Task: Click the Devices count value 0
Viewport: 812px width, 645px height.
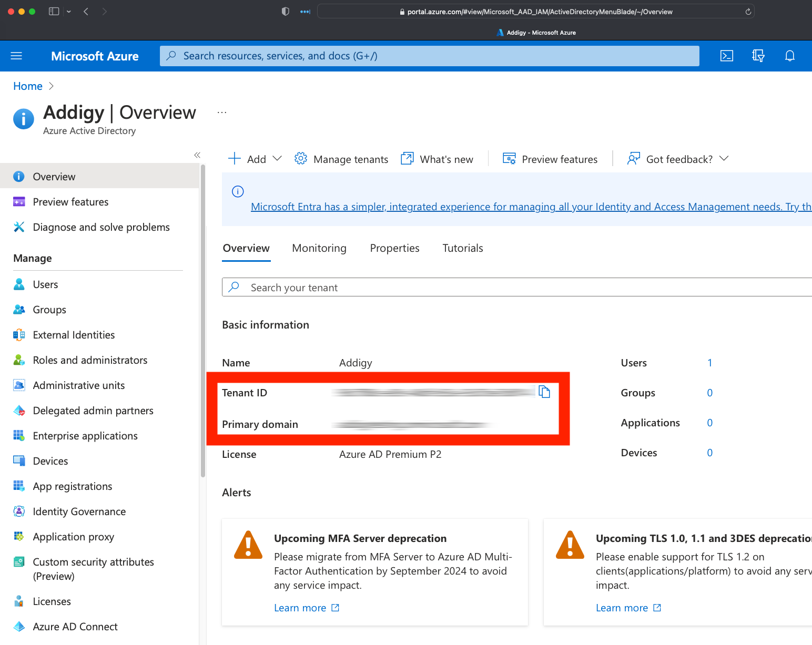Action: (709, 453)
